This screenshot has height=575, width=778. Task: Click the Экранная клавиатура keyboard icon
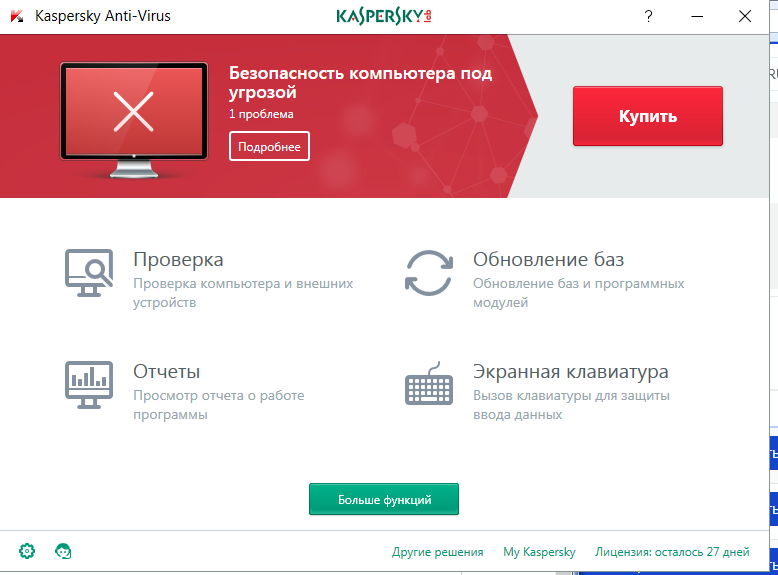[x=429, y=383]
